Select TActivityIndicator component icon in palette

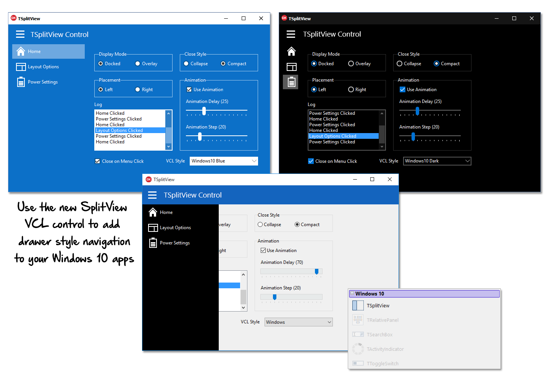[358, 349]
